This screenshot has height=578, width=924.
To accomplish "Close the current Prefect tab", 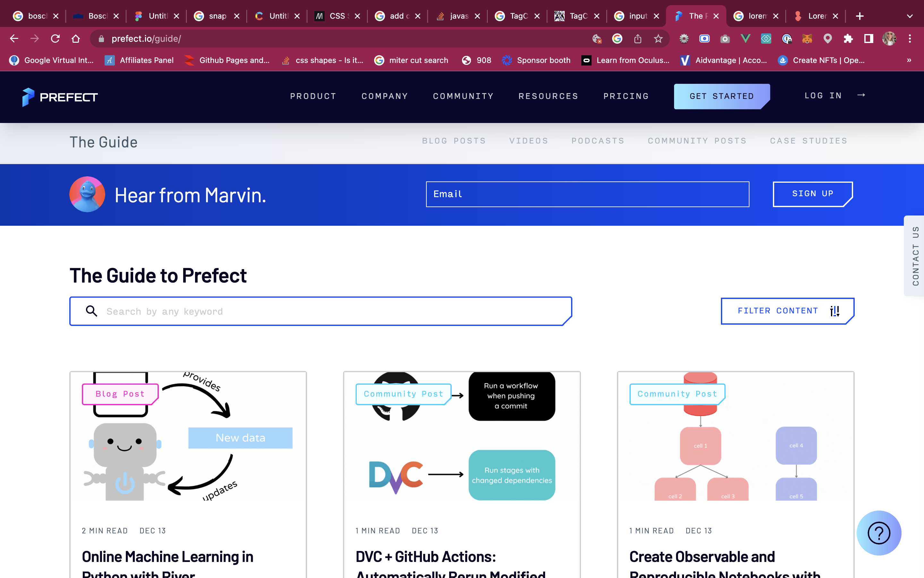I will [716, 16].
